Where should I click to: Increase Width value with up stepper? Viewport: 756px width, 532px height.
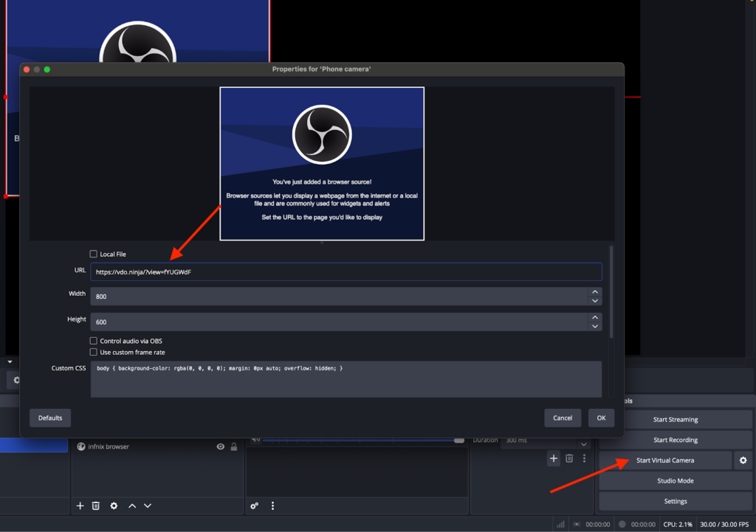pyautogui.click(x=595, y=292)
